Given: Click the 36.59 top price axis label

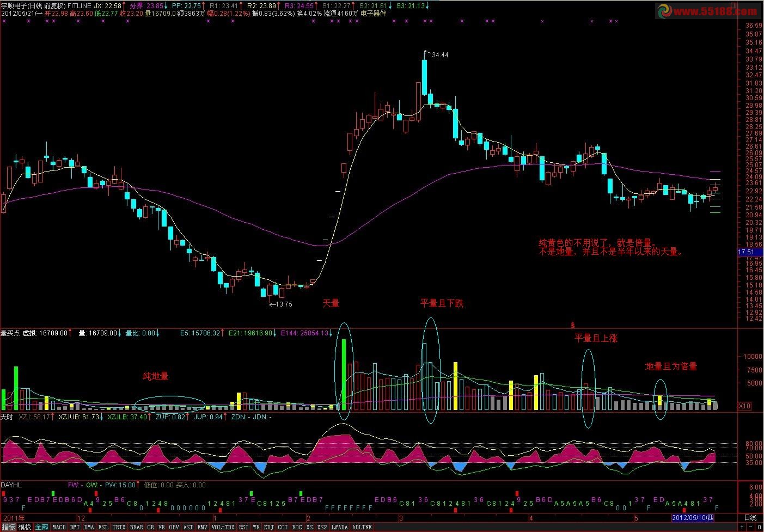Looking at the screenshot, I should click(754, 26).
